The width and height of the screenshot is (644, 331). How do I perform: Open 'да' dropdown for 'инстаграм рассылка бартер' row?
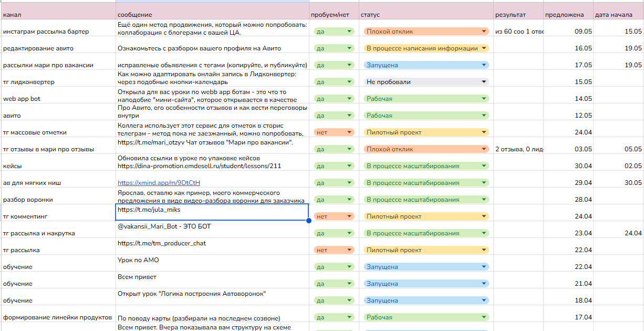pyautogui.click(x=349, y=32)
